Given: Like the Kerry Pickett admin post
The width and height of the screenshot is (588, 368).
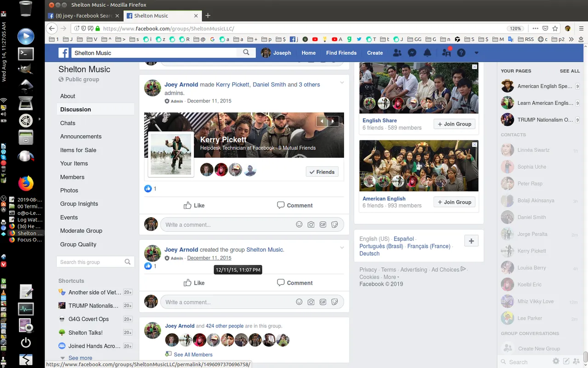Looking at the screenshot, I should [194, 206].
